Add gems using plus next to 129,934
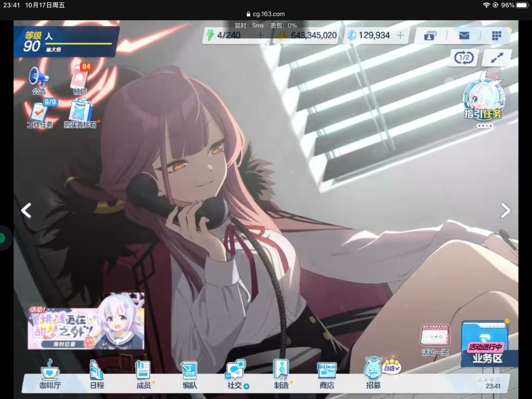The width and height of the screenshot is (532, 399). click(x=400, y=35)
